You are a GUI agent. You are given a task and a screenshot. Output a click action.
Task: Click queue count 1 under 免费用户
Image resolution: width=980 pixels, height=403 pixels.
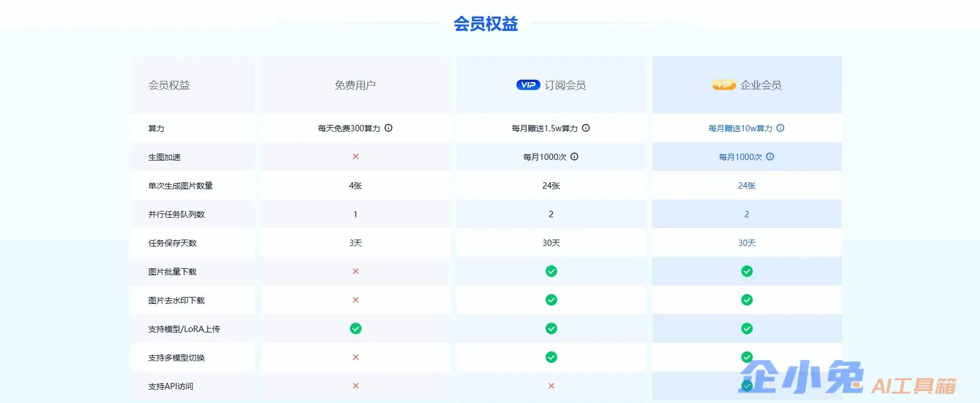pyautogui.click(x=356, y=214)
